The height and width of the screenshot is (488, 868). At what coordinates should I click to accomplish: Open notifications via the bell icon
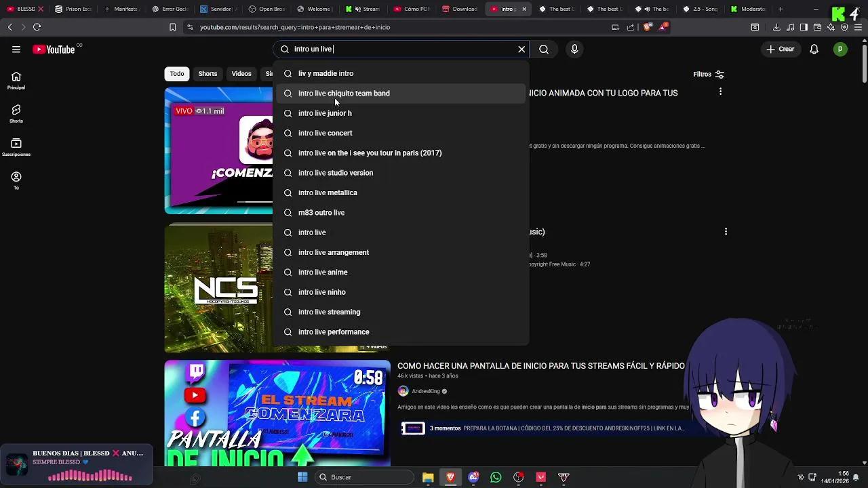point(814,49)
